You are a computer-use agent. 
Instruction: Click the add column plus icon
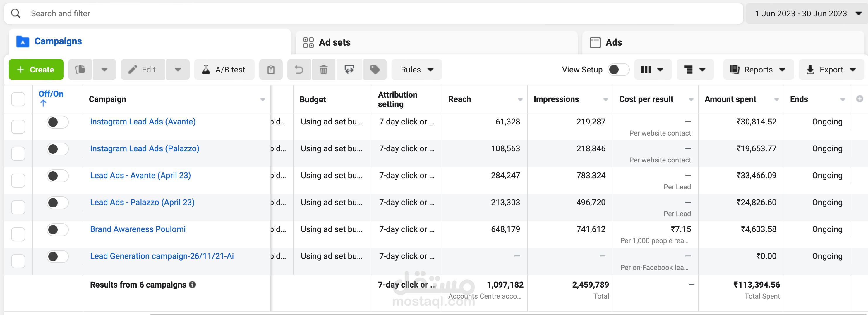[x=859, y=99]
